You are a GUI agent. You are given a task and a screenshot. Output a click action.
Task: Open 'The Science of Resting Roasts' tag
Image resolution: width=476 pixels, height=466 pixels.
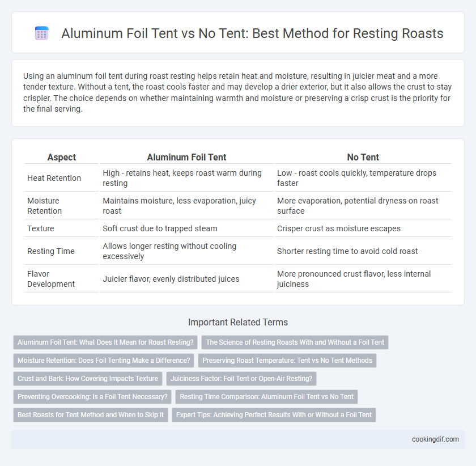pos(295,342)
